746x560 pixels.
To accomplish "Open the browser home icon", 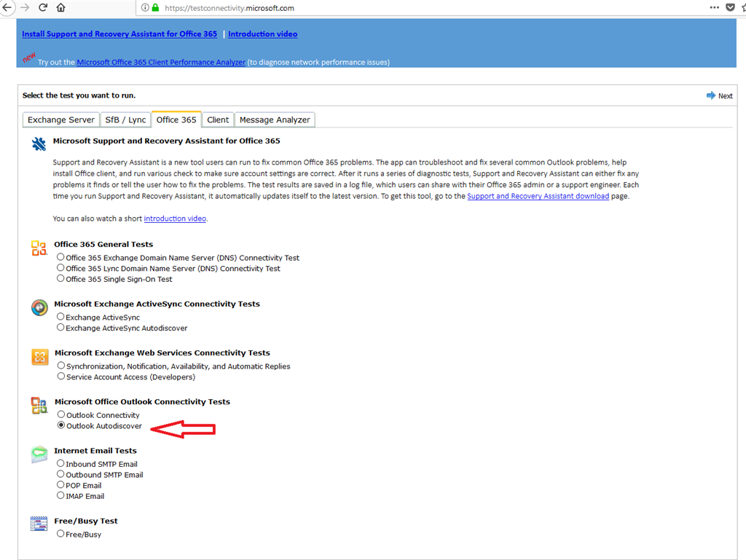I will (x=61, y=7).
